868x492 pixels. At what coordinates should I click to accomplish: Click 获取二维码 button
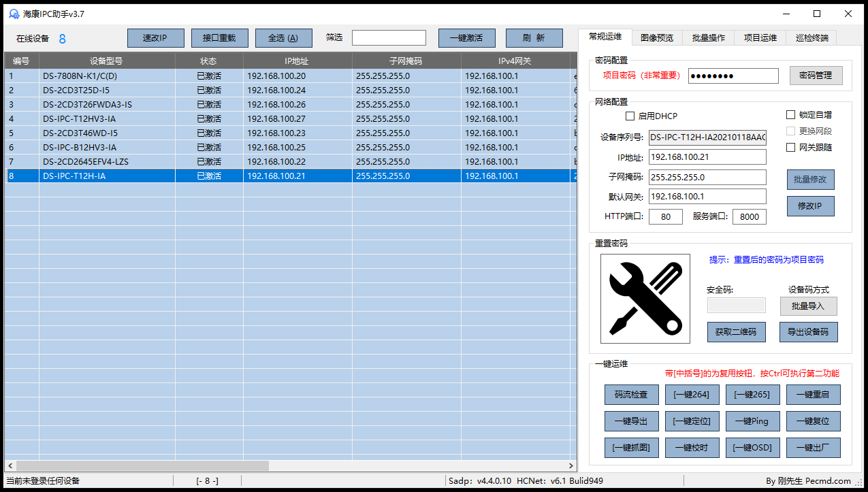coord(736,332)
